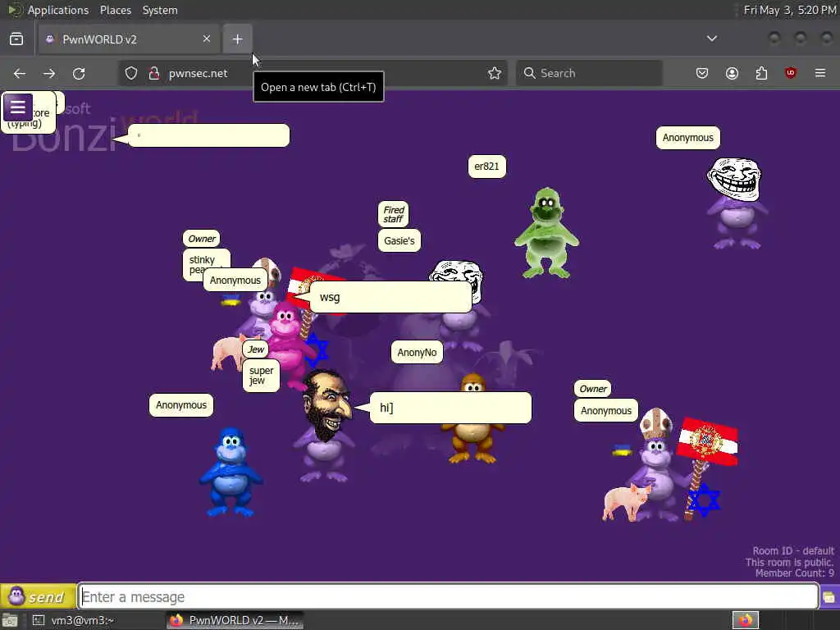Click the pig beside bottom-right Owner Bonzi
This screenshot has width=840, height=630.
pos(626,501)
